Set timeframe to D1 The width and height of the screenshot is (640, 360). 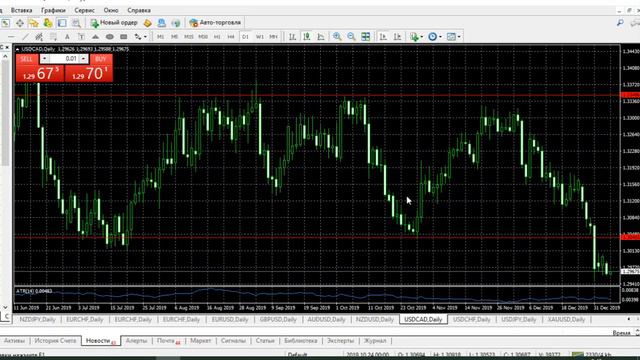pos(245,37)
